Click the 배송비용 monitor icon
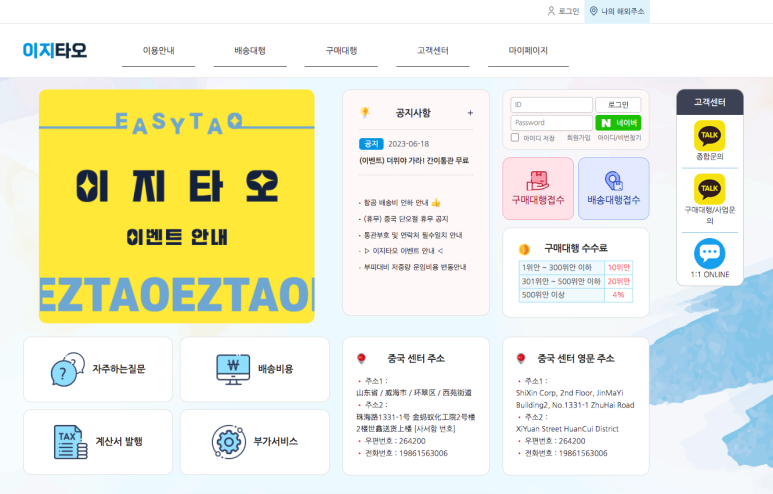The width and height of the screenshot is (773, 494). coord(233,369)
